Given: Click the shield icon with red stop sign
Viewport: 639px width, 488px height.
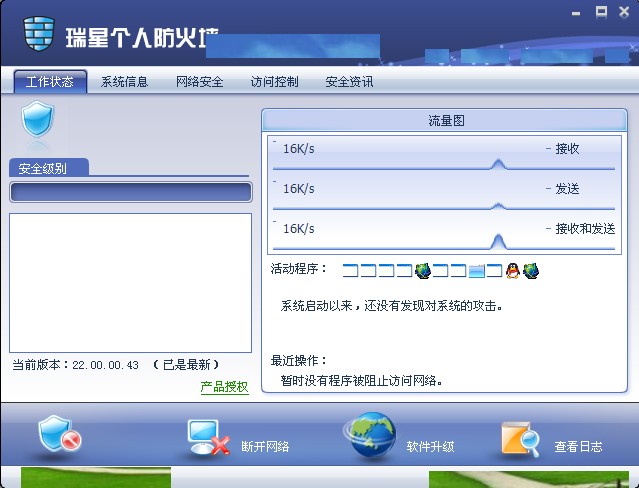Looking at the screenshot, I should (x=59, y=435).
